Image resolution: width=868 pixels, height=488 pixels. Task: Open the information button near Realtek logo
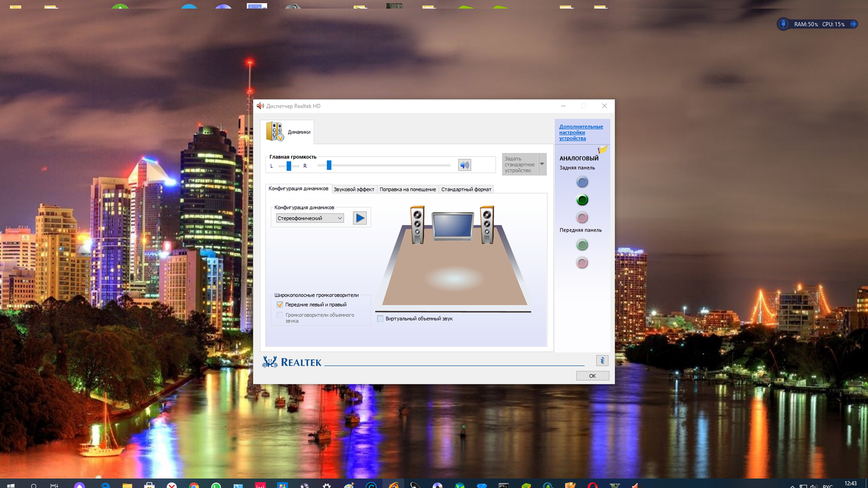point(602,361)
